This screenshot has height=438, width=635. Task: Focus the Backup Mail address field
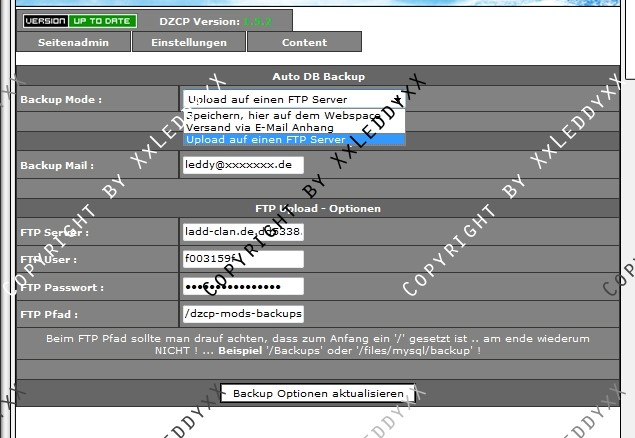click(243, 165)
